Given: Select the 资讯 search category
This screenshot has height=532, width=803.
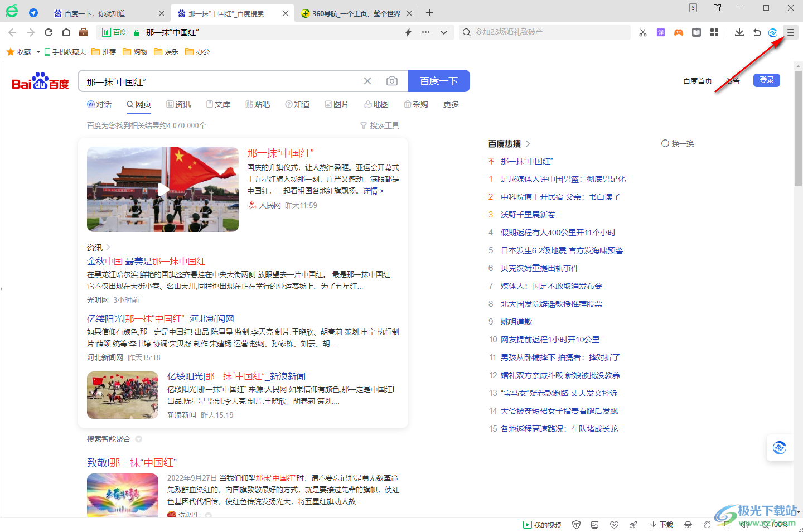Looking at the screenshot, I should [178, 104].
